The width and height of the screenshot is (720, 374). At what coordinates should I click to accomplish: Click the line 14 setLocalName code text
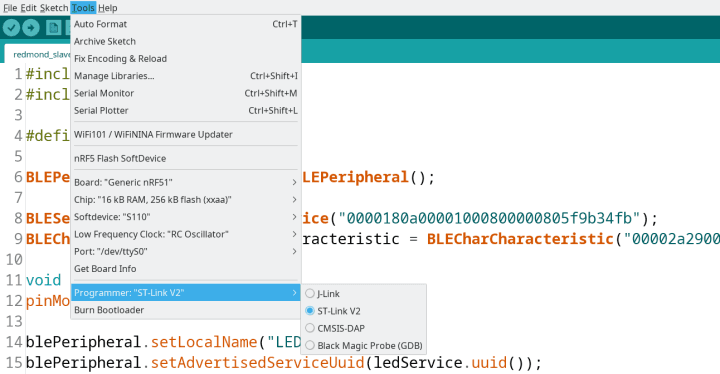pos(204,342)
